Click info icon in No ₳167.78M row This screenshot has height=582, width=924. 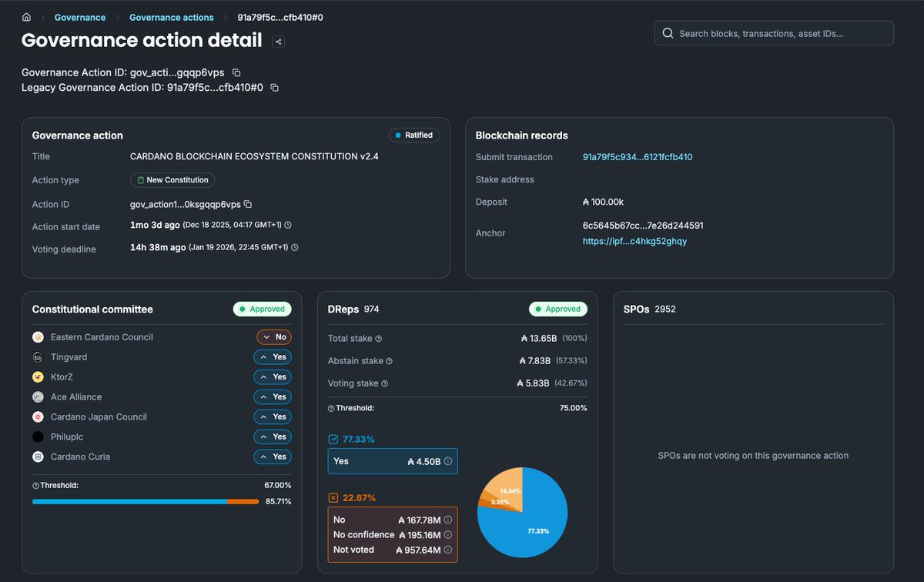[x=448, y=520]
